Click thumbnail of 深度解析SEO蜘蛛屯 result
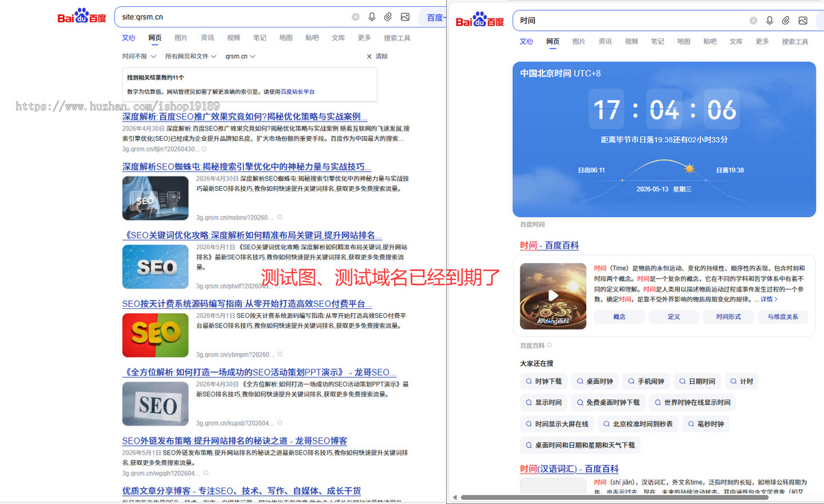Screen dimensions: 824x504 (x=155, y=198)
